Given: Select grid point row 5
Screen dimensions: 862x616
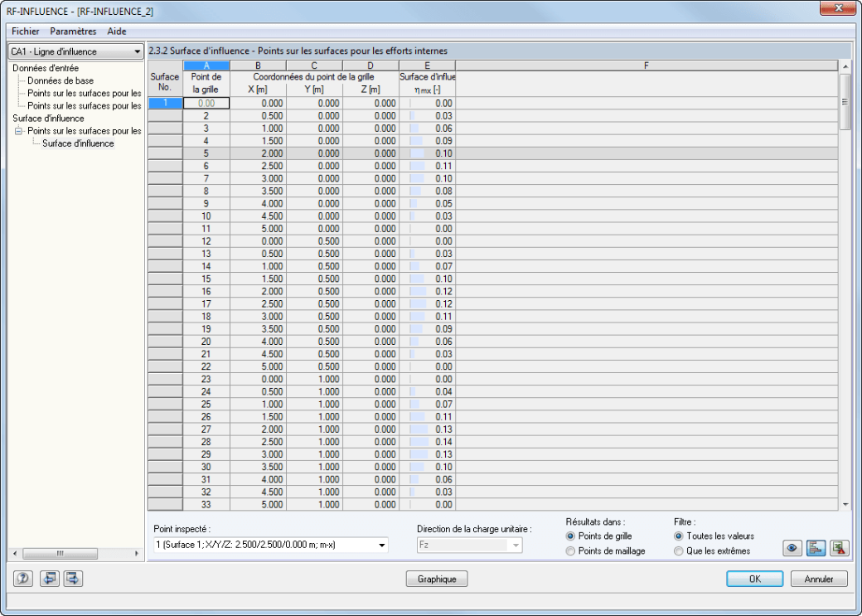Looking at the screenshot, I should [x=206, y=153].
